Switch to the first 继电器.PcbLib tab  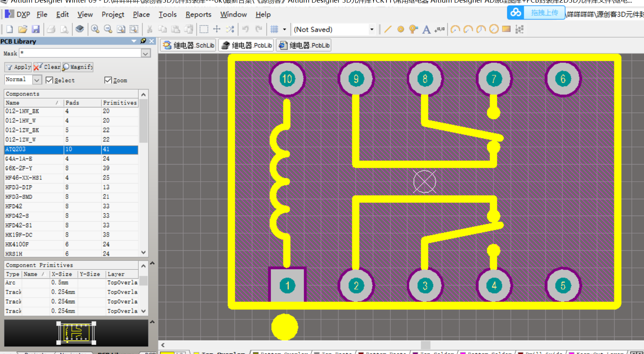pos(246,45)
